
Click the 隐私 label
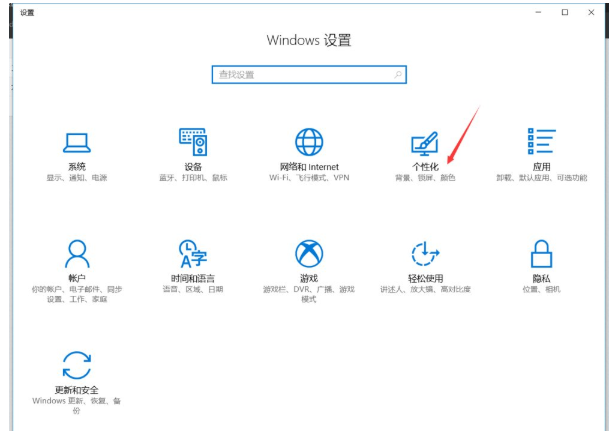542,278
